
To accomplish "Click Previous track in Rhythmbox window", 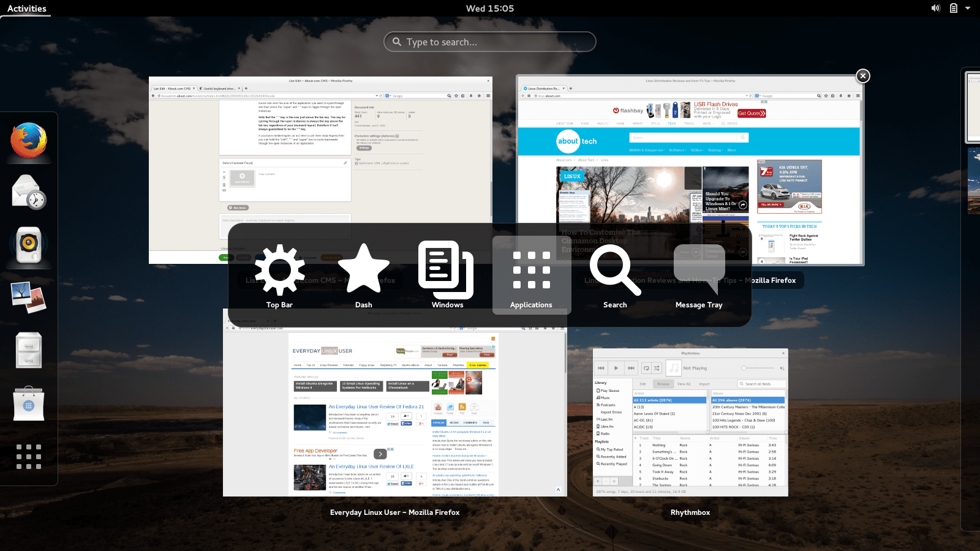I will tap(601, 368).
